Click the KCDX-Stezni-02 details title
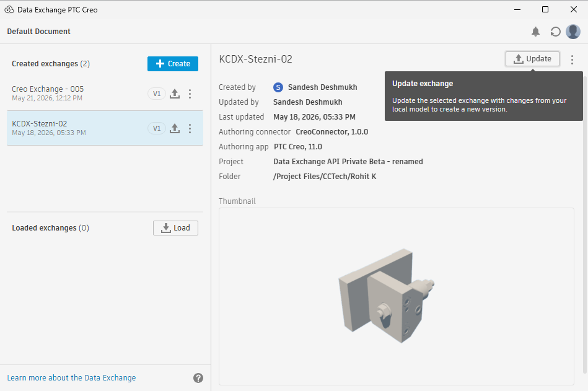 pyautogui.click(x=255, y=59)
